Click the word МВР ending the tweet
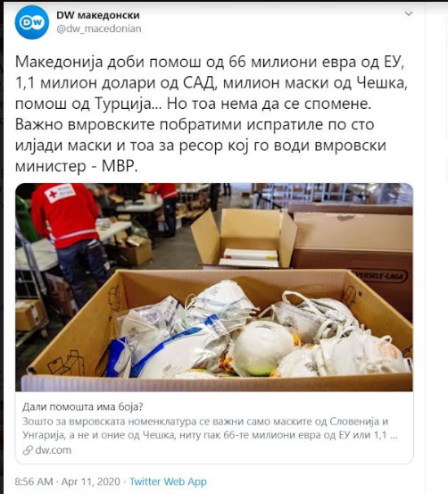 coord(120,166)
